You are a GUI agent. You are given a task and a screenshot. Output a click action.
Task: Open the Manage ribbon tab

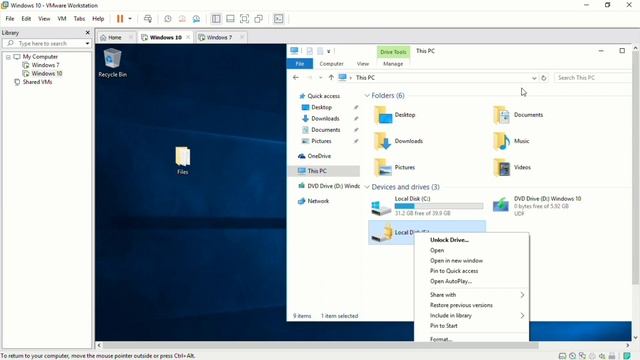coord(393,64)
